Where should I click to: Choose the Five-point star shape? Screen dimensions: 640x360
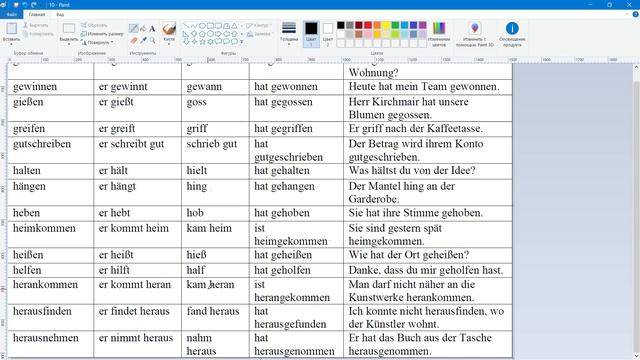[x=202, y=41]
